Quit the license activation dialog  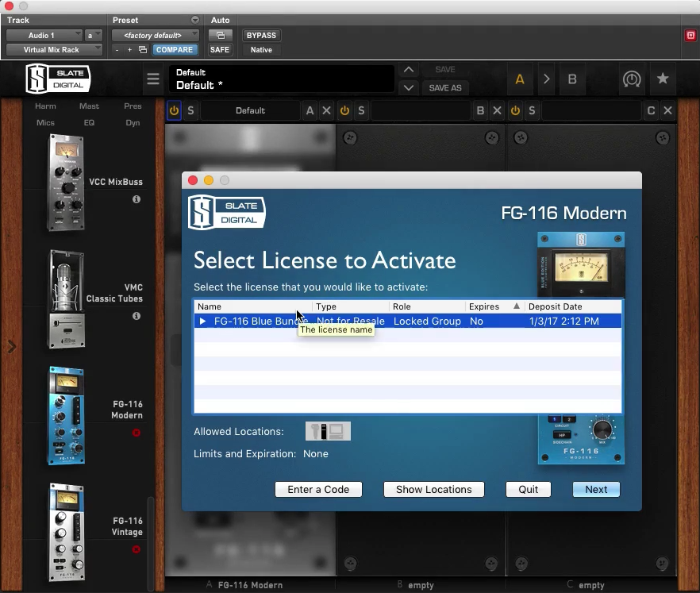pyautogui.click(x=528, y=489)
